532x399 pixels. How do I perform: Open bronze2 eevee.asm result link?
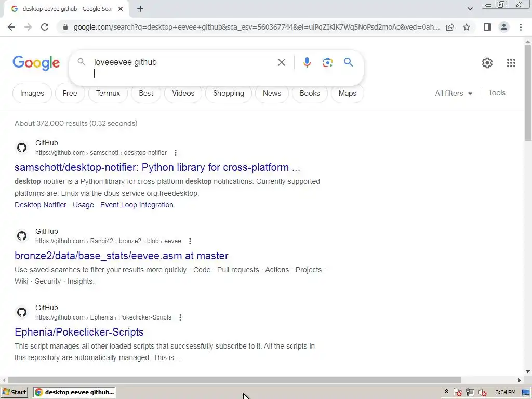click(x=122, y=256)
